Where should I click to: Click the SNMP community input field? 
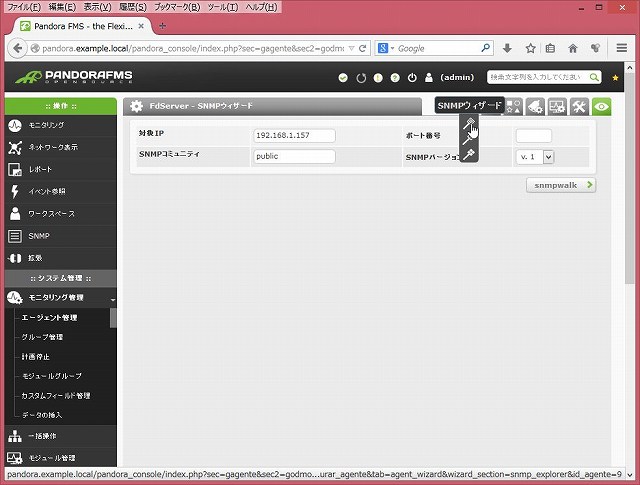pyautogui.click(x=294, y=156)
